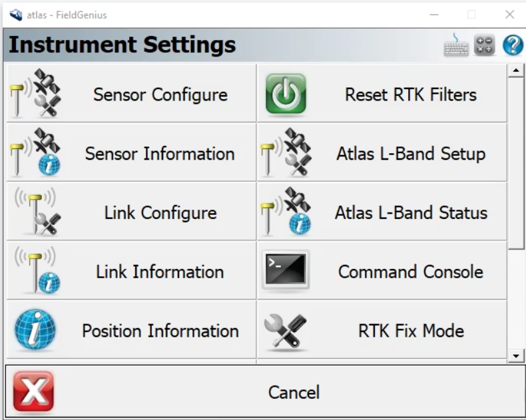Click the Link Information antenna icon
The width and height of the screenshot is (526, 420).
click(36, 271)
